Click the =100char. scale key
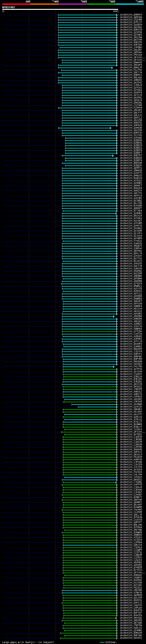 [x=109, y=642]
